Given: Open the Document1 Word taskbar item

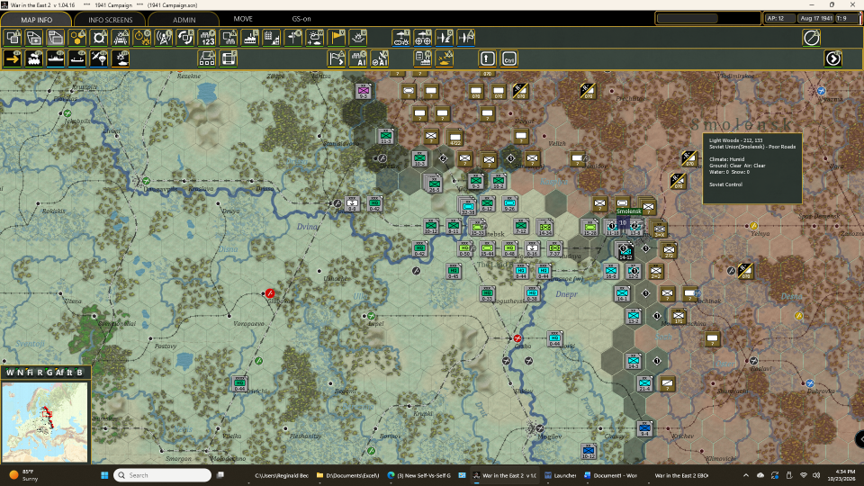Looking at the screenshot, I should [x=610, y=475].
